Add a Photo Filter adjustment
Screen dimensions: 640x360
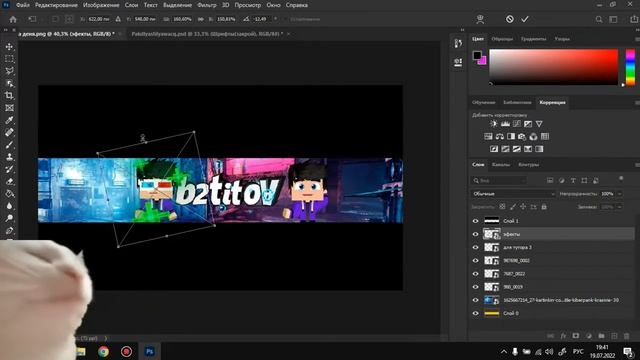[x=522, y=136]
